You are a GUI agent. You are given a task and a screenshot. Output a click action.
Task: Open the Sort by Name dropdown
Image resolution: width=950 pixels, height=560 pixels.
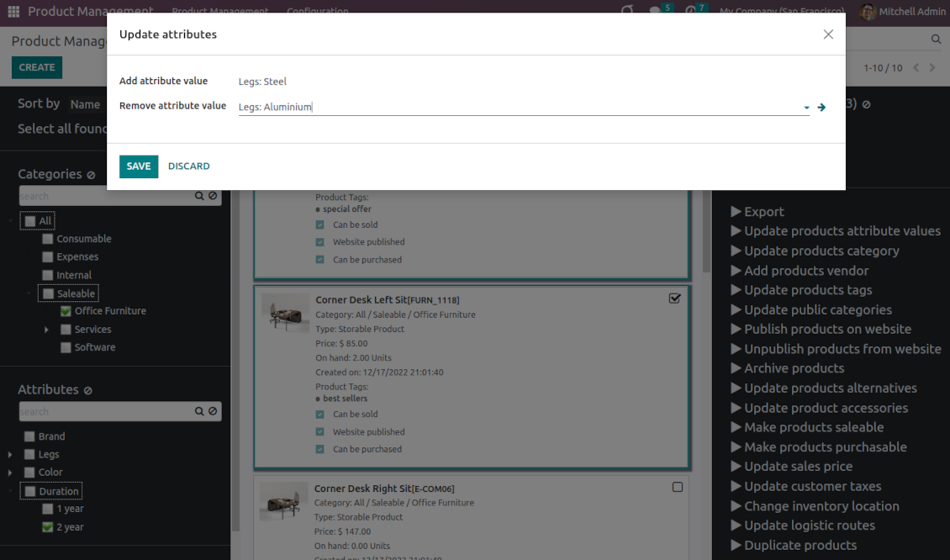(x=86, y=104)
